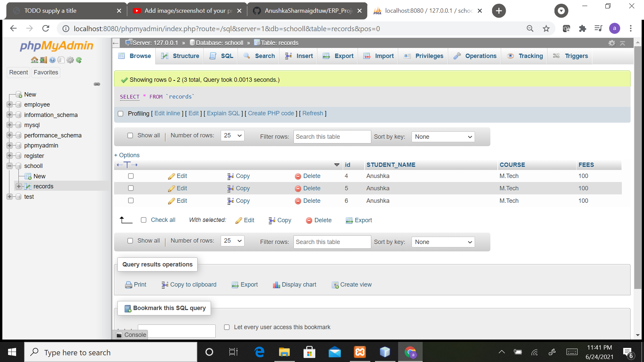Click the Create view icon
644x362 pixels.
point(335,285)
